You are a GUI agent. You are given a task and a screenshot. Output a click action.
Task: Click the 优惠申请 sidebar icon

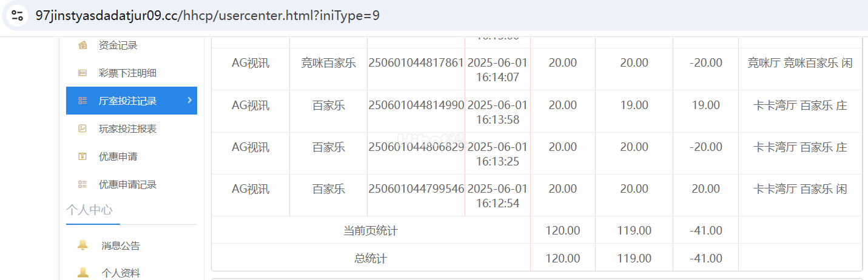tap(82, 157)
